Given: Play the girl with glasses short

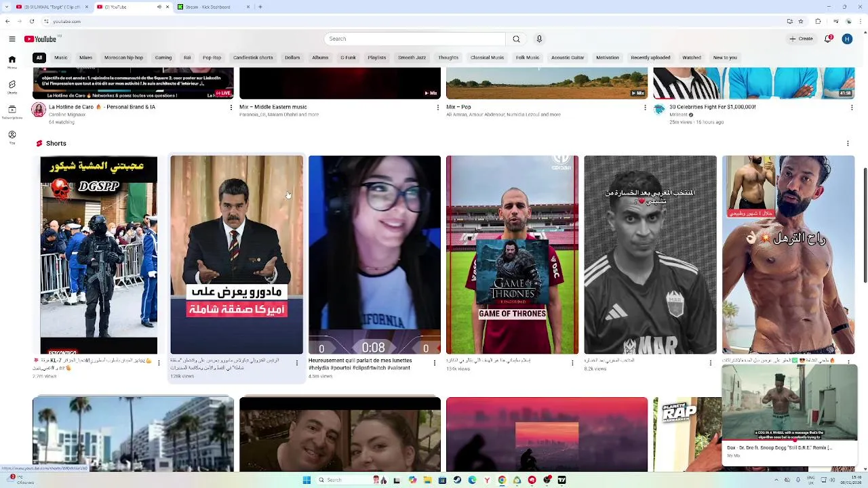Looking at the screenshot, I should (x=374, y=255).
